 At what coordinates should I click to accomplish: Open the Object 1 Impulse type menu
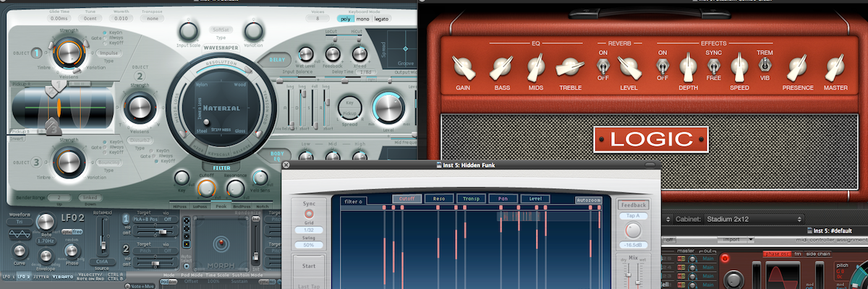click(x=109, y=53)
